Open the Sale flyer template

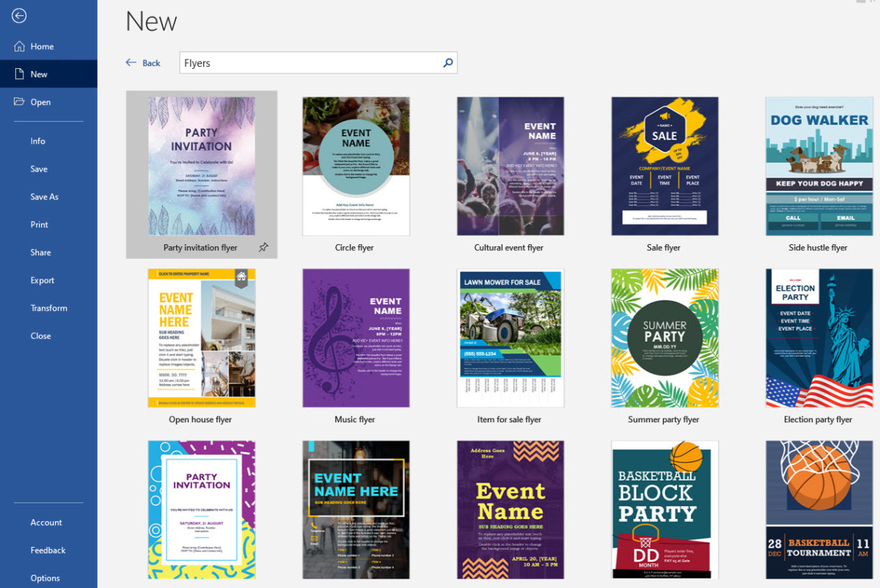(664, 166)
